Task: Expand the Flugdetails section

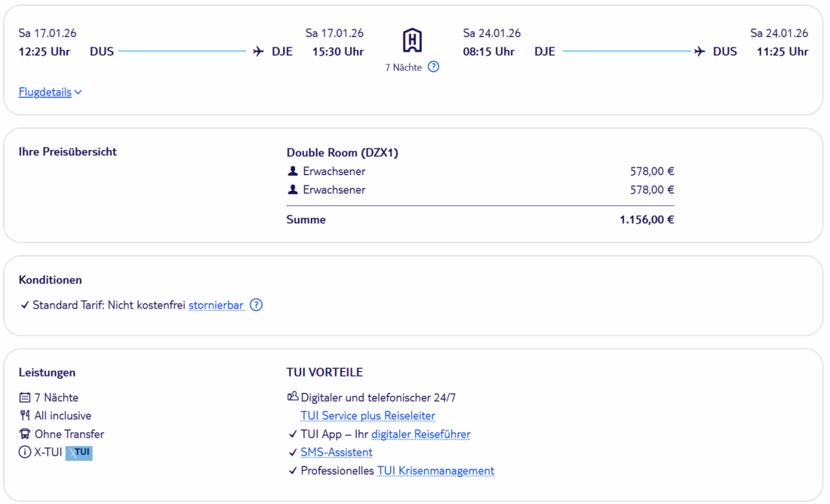Action: pos(45,92)
